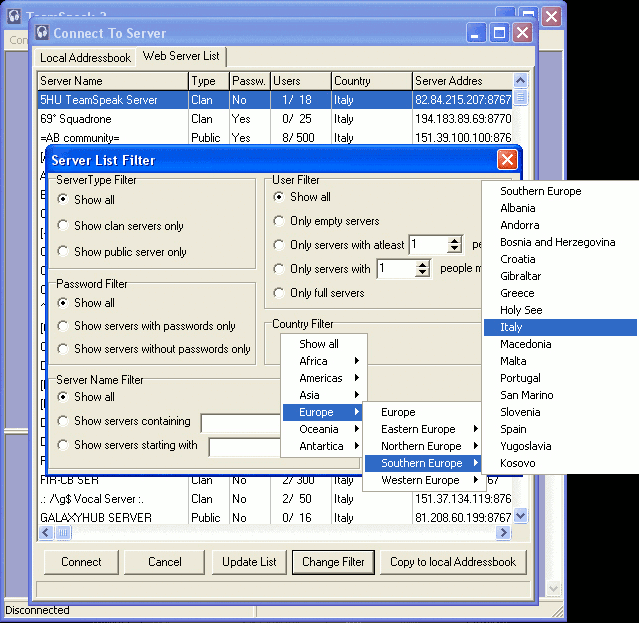Expand Western Europe submenu
This screenshot has height=623, width=639.
(423, 480)
